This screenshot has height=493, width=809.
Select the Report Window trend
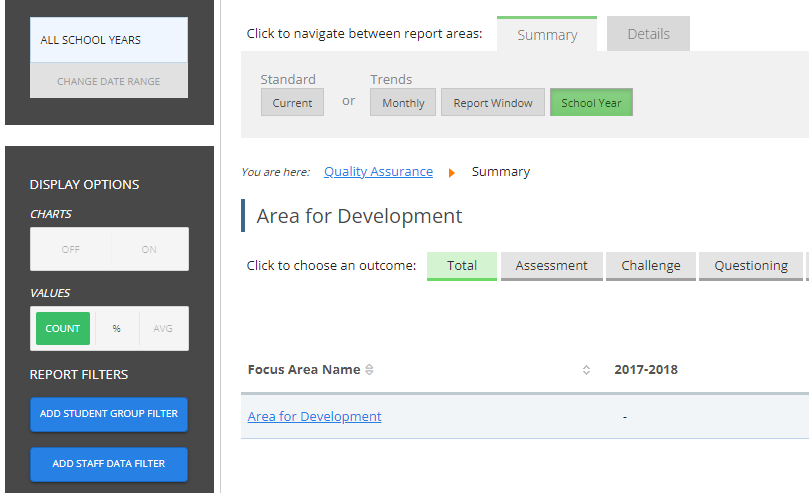coord(493,103)
